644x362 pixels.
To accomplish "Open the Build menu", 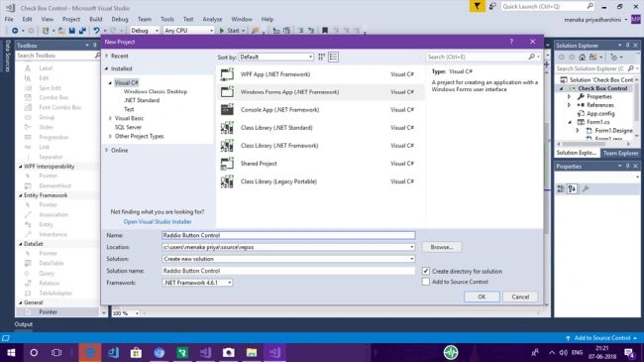I will click(x=96, y=19).
